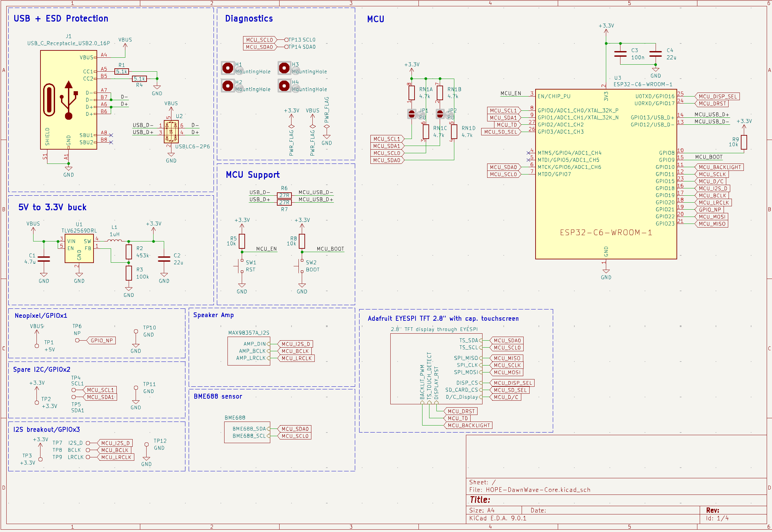Screen dimensions: 772x532
Task: Click the I2S breakout/GPIOx3 section title
Action: point(47,430)
